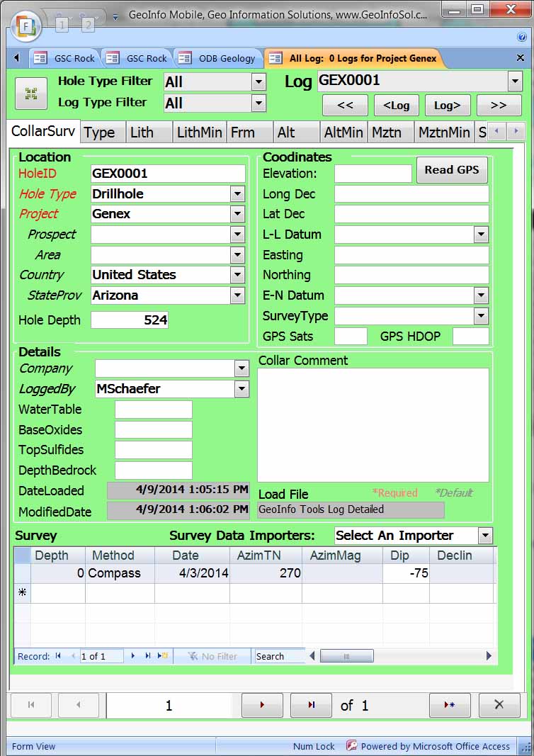Create new record with the star arrow button
The width and height of the screenshot is (534, 756).
click(449, 705)
